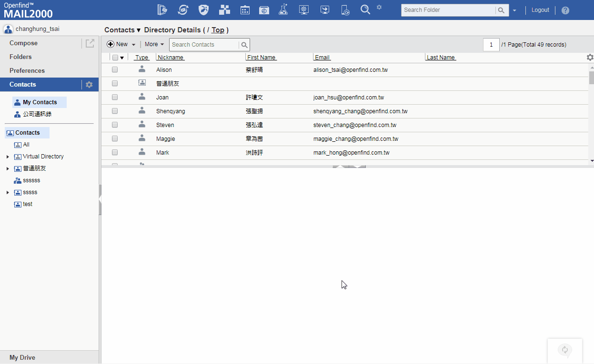The width and height of the screenshot is (594, 364).
Task: Tick the checkbox next to Joan
Action: pyautogui.click(x=115, y=98)
